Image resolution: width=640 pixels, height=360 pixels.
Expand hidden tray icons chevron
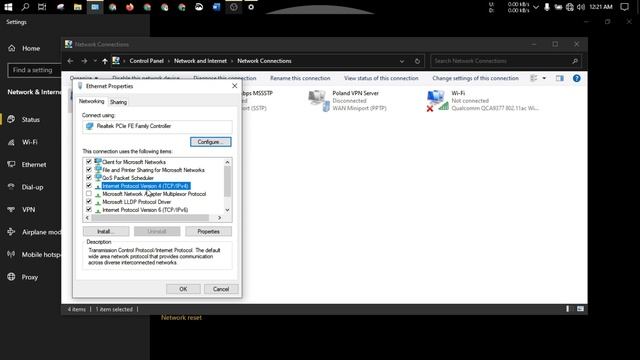point(536,7)
